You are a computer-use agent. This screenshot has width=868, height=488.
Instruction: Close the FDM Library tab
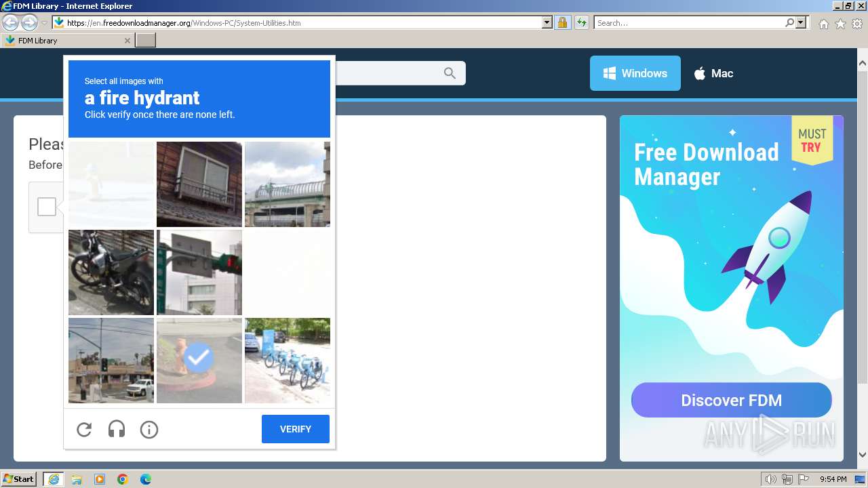coord(127,41)
